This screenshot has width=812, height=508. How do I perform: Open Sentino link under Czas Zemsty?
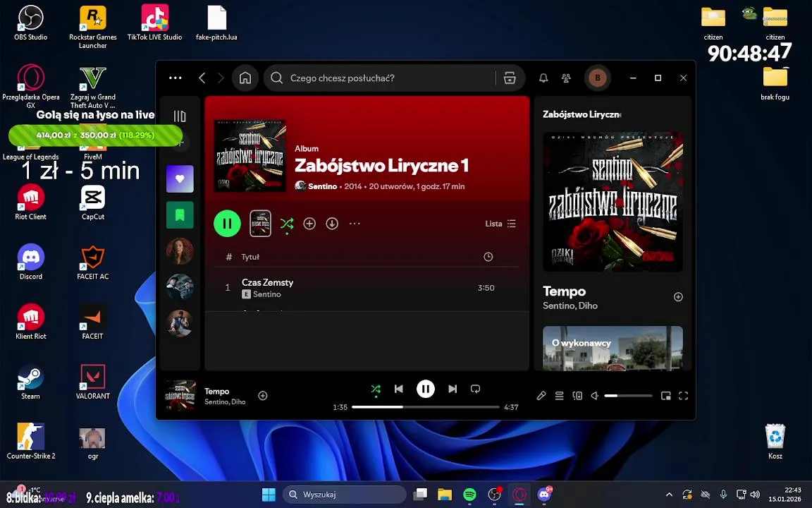pyautogui.click(x=266, y=294)
